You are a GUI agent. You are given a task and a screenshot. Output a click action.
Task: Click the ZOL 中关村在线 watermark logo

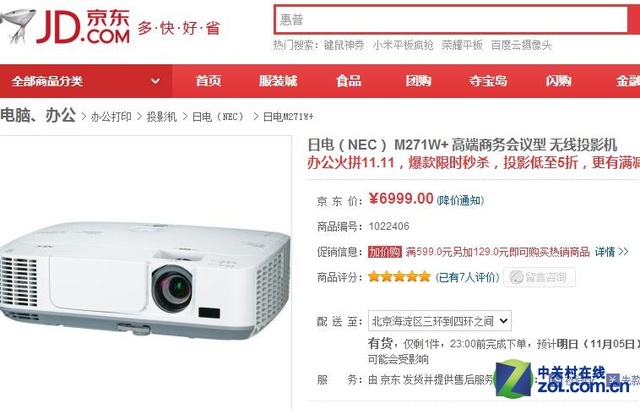pos(563,380)
